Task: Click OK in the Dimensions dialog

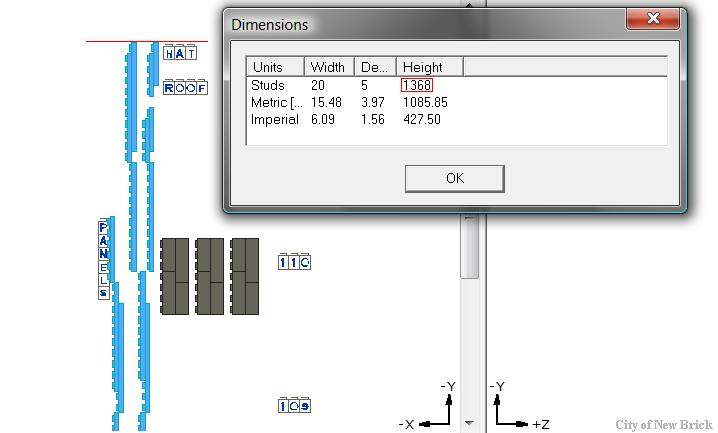Action: (x=455, y=179)
